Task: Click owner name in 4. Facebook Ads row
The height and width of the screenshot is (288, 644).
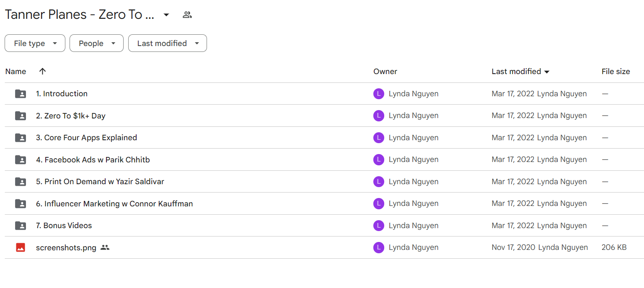Action: tap(414, 159)
